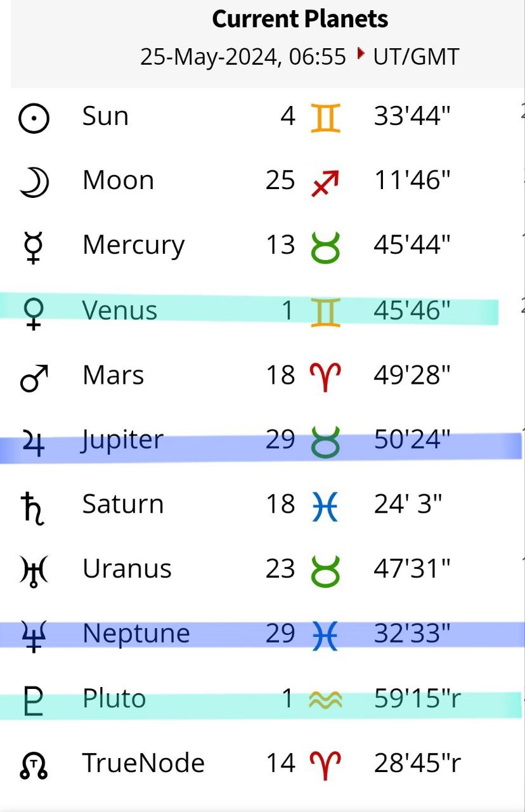
Task: Click the red Sagittarius sign next to Moon
Action: pyautogui.click(x=325, y=183)
